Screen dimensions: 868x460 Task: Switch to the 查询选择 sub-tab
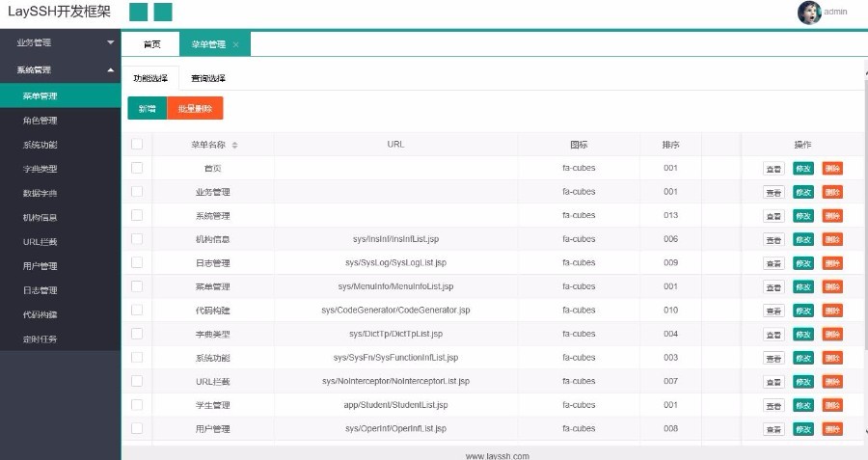point(208,78)
